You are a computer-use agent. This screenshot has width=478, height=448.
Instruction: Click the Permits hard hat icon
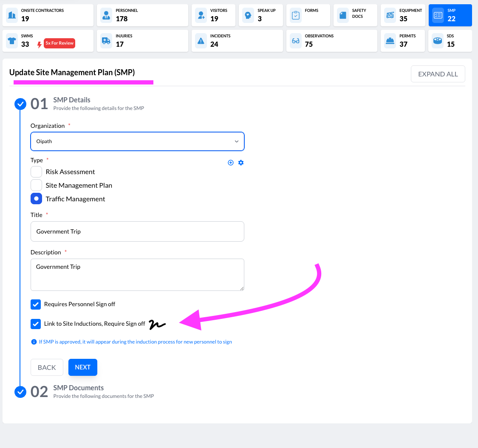[390, 41]
